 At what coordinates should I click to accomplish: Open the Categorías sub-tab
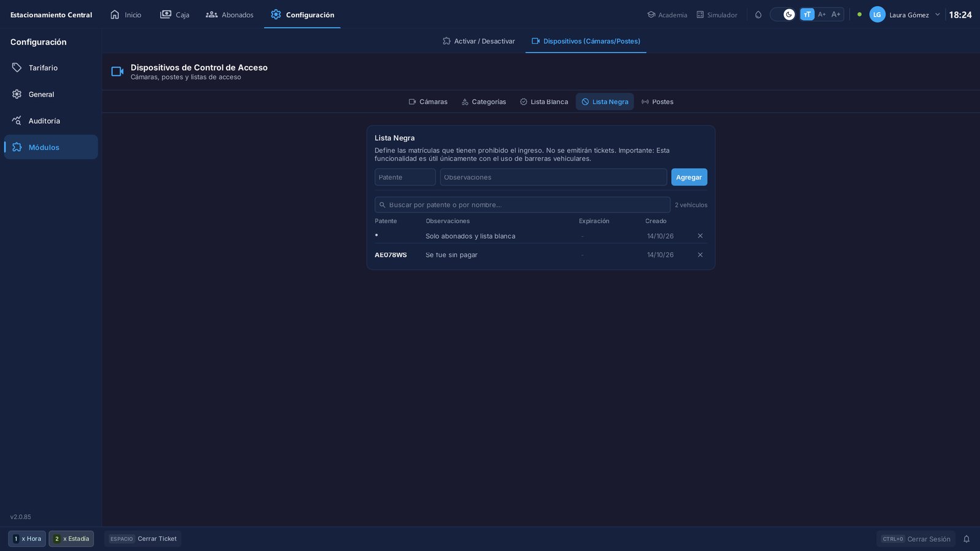(484, 102)
